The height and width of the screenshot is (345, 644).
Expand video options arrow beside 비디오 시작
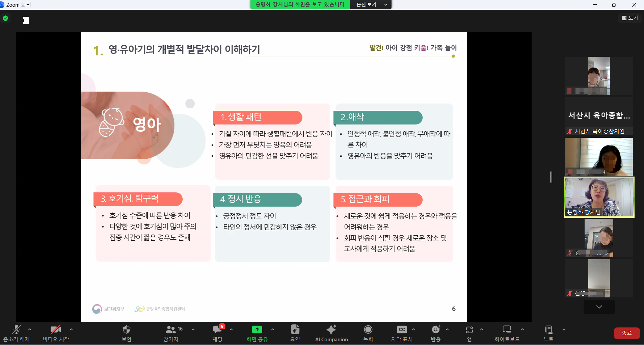point(71,329)
